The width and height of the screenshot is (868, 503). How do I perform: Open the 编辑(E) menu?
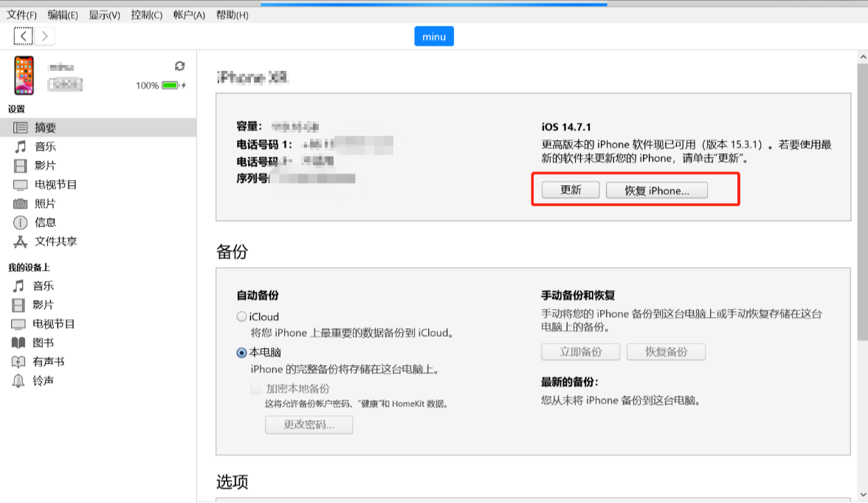(63, 15)
